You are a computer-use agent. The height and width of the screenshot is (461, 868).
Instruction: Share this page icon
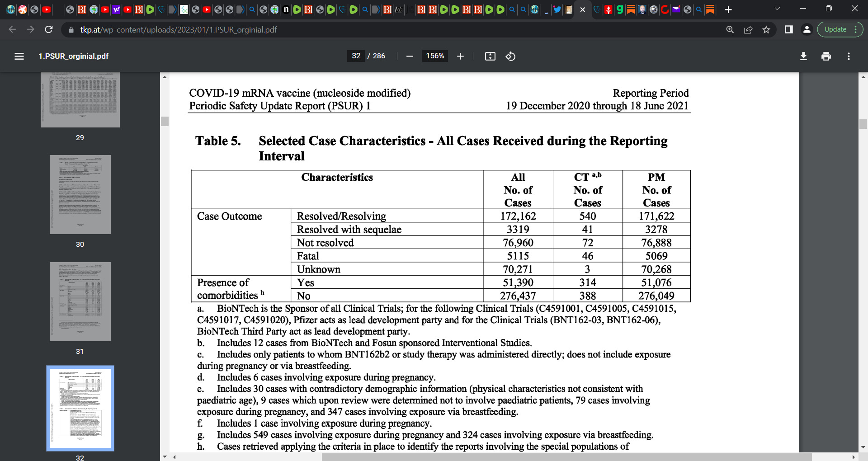point(748,29)
